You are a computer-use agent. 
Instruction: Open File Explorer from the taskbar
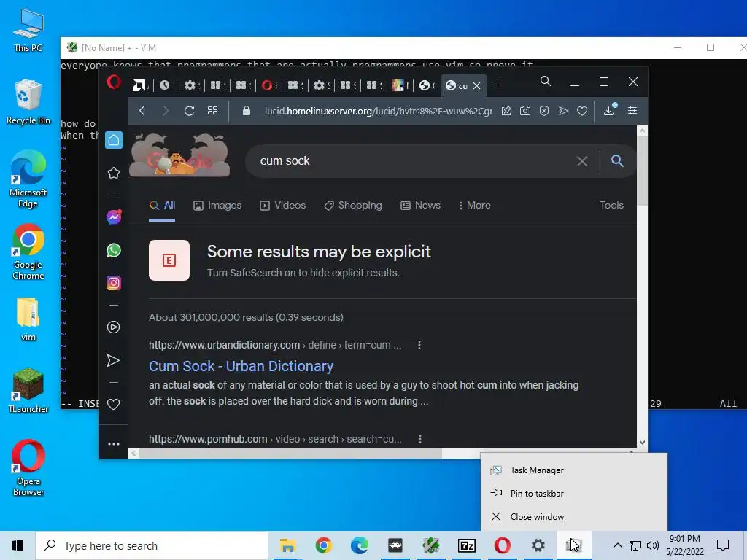pyautogui.click(x=287, y=545)
